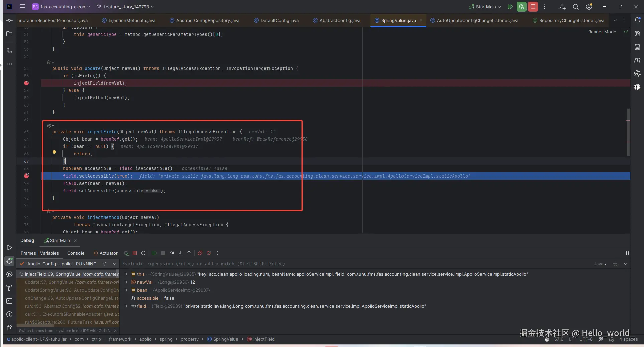Click the debug toolbar red Stop square
Image resolution: width=644 pixels, height=347 pixels.
[x=135, y=253]
